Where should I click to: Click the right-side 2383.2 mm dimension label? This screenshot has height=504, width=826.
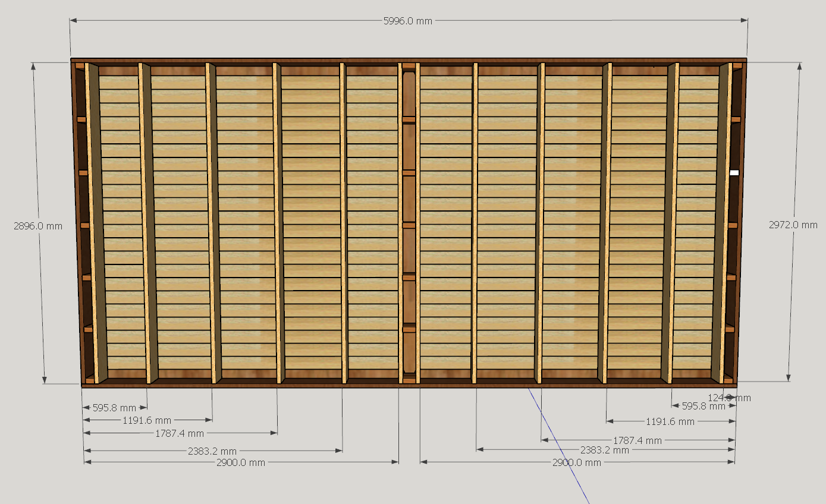[605, 450]
